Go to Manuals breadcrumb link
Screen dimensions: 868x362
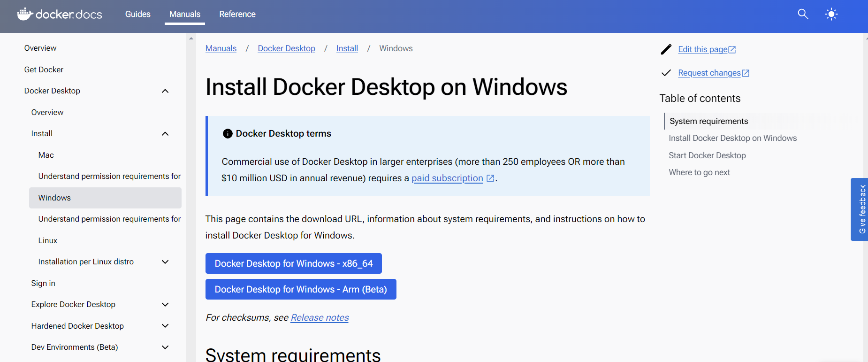point(221,48)
